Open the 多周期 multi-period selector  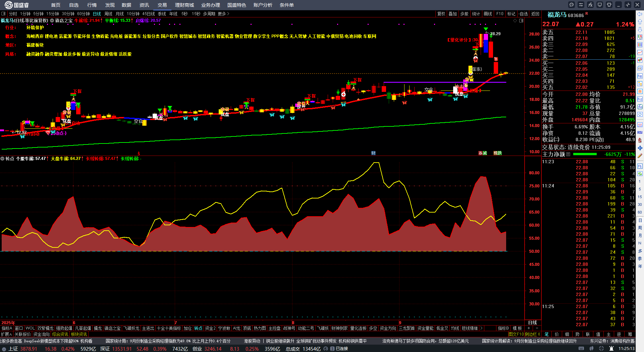click(209, 14)
